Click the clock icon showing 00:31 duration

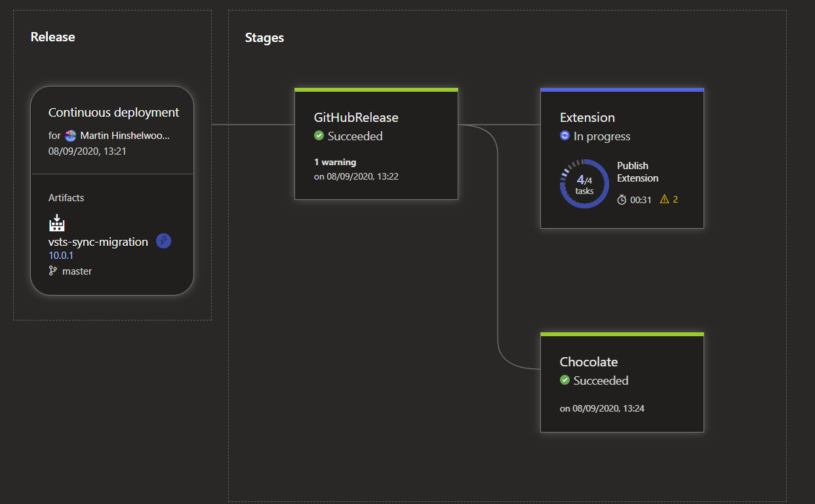[x=623, y=199]
